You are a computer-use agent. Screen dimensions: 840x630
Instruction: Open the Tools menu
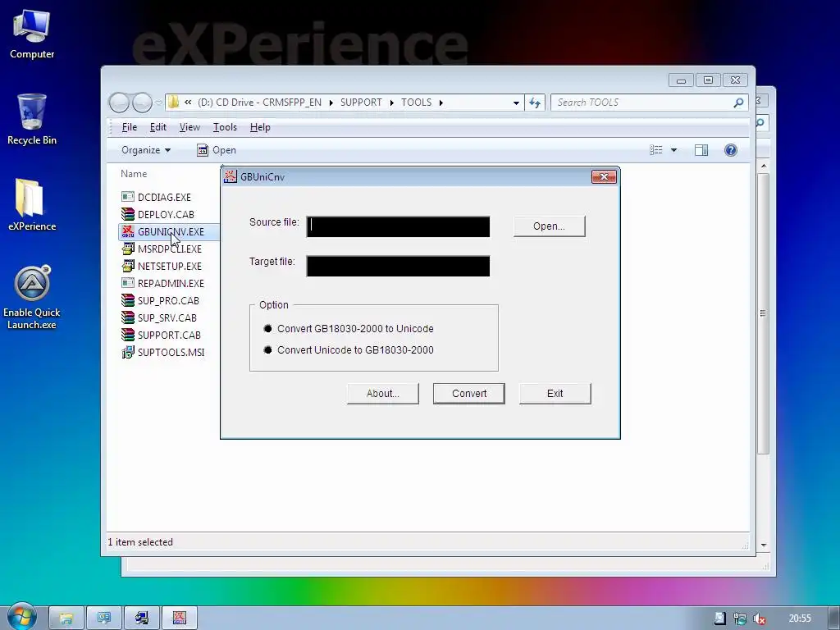click(225, 127)
